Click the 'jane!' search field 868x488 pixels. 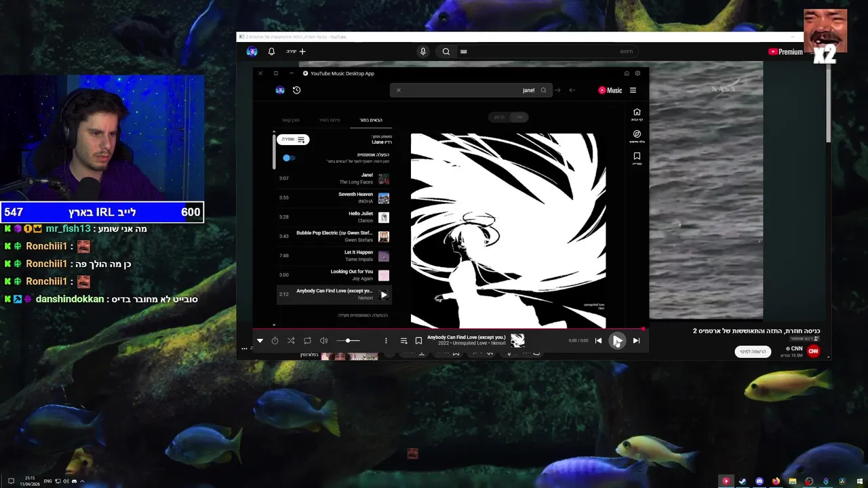pyautogui.click(x=470, y=90)
